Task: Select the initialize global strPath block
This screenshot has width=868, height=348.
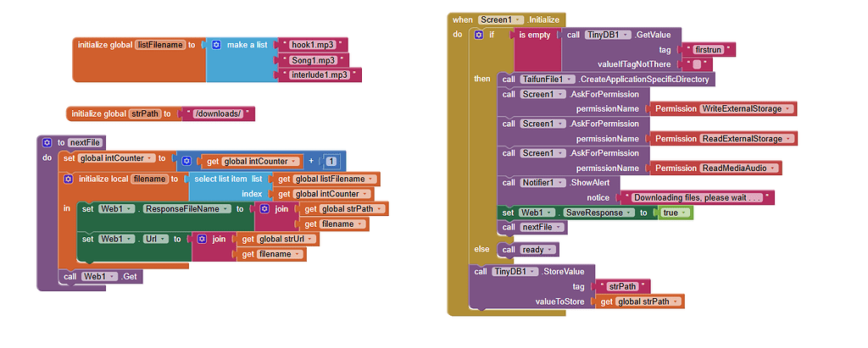Action: click(122, 113)
